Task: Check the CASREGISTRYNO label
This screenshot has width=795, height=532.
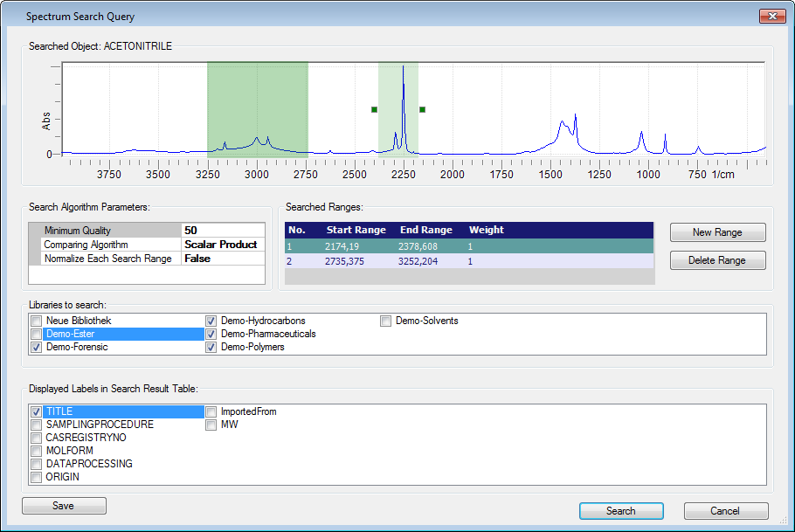Action: point(36,438)
